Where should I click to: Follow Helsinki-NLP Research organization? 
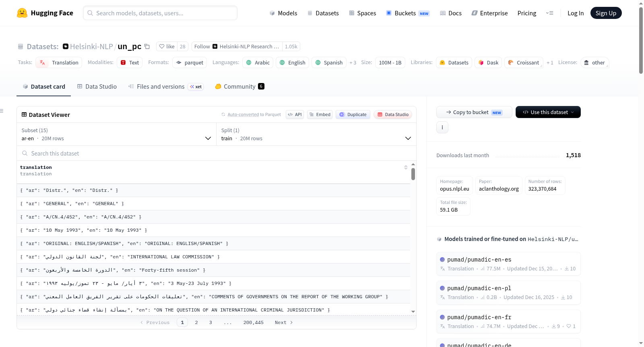coord(237,47)
